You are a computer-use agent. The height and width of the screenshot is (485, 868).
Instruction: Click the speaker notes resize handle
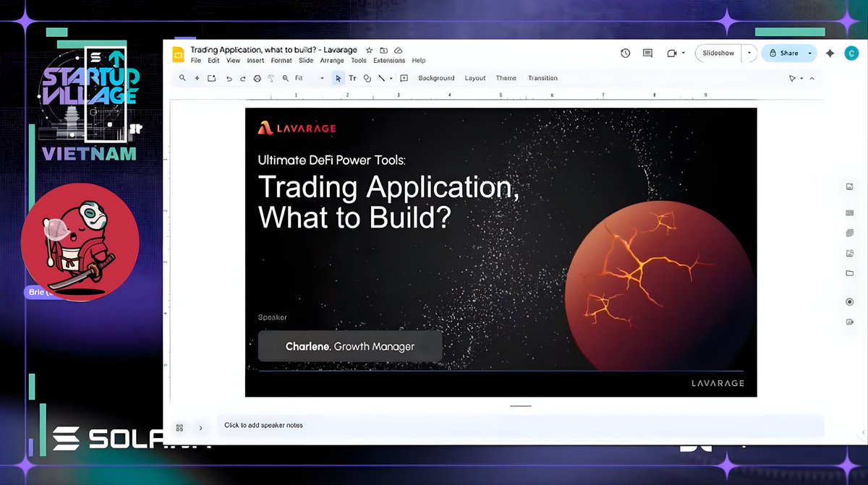tap(521, 406)
